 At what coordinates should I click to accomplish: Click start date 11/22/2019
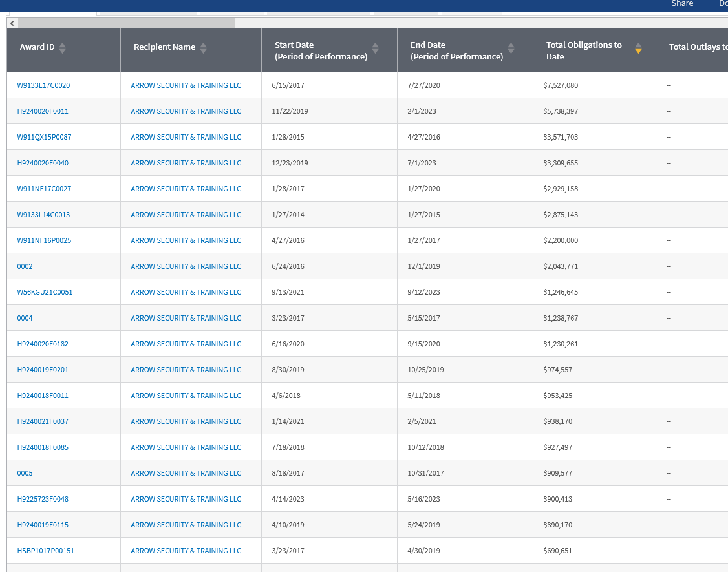(x=290, y=111)
